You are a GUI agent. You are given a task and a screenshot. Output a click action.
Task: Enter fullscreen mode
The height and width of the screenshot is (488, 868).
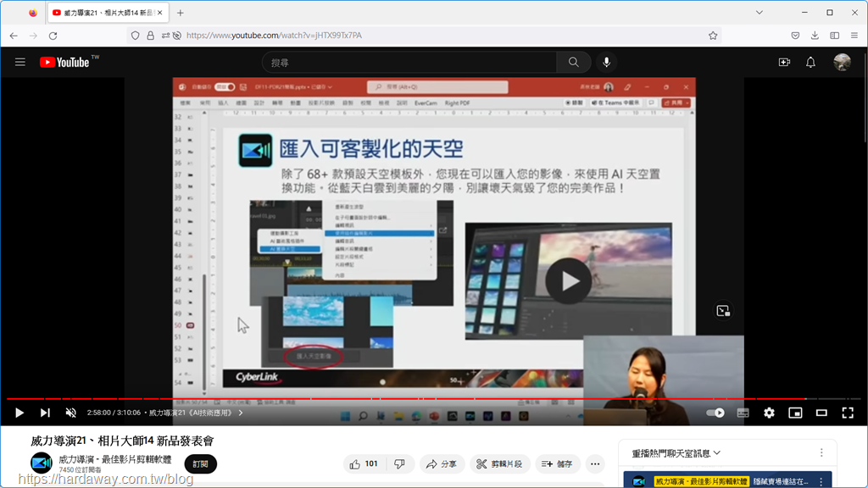(x=848, y=413)
